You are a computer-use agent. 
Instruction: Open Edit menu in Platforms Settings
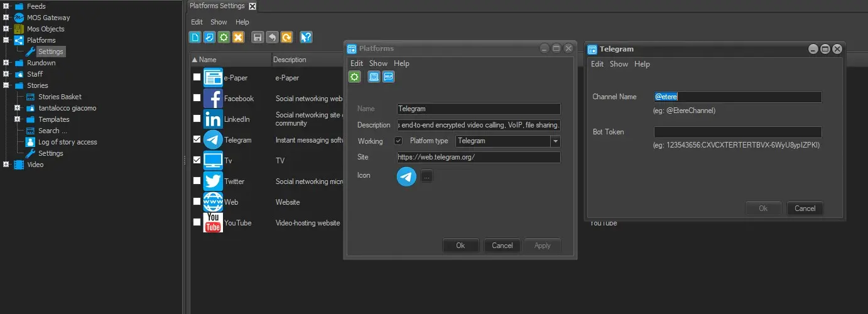pyautogui.click(x=197, y=22)
